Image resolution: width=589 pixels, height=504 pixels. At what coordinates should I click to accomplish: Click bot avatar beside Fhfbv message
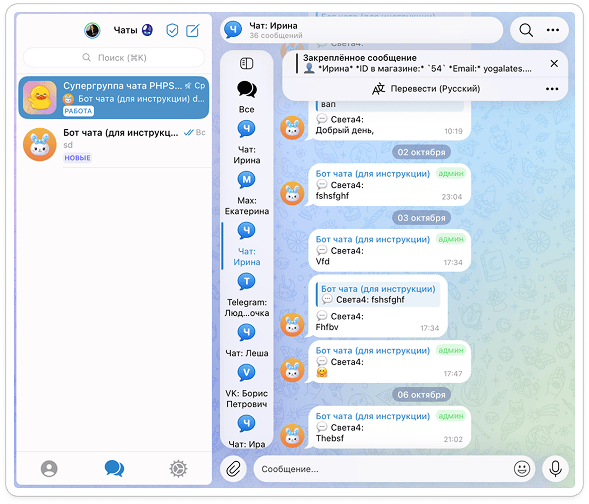292,324
